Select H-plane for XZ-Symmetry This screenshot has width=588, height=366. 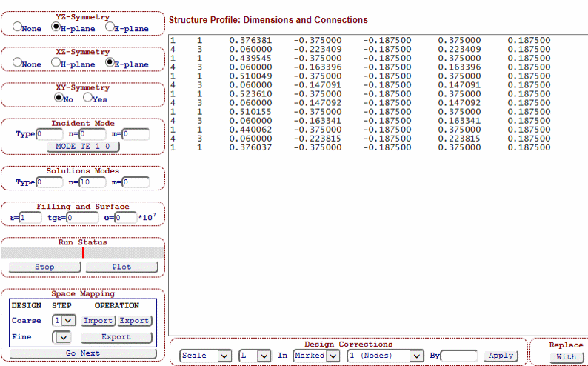click(x=56, y=63)
